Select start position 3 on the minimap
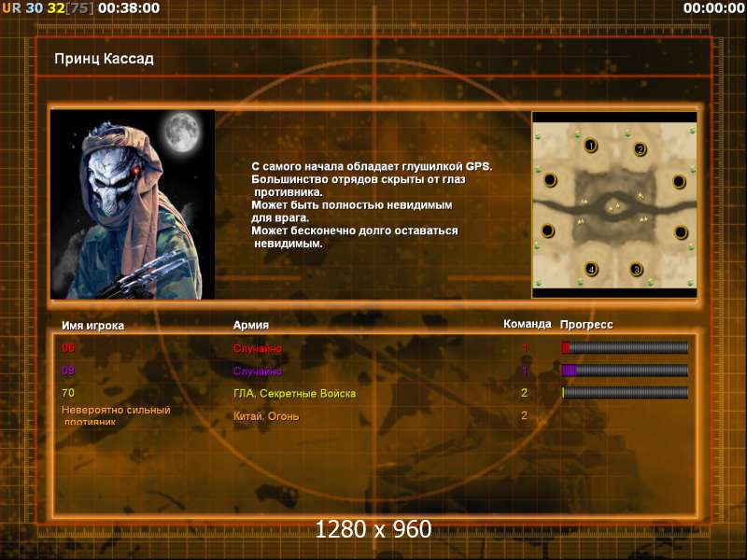This screenshot has width=747, height=560. pos(636,270)
